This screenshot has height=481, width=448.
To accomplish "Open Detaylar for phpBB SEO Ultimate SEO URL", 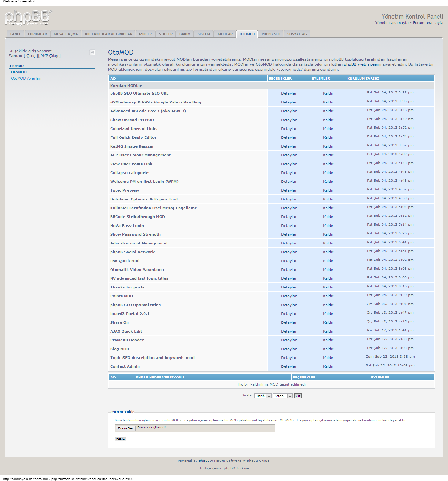I will click(x=289, y=93).
